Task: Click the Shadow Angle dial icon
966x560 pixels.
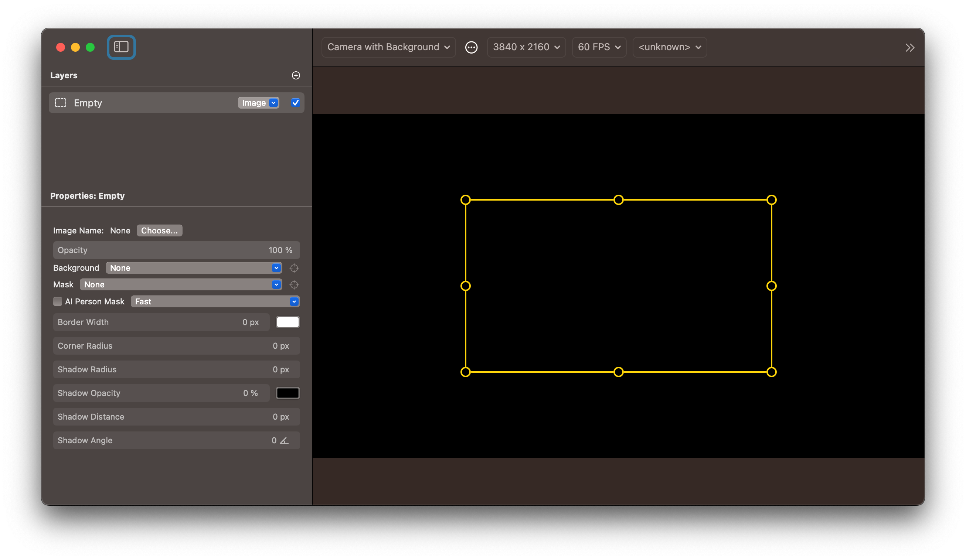Action: pos(284,440)
